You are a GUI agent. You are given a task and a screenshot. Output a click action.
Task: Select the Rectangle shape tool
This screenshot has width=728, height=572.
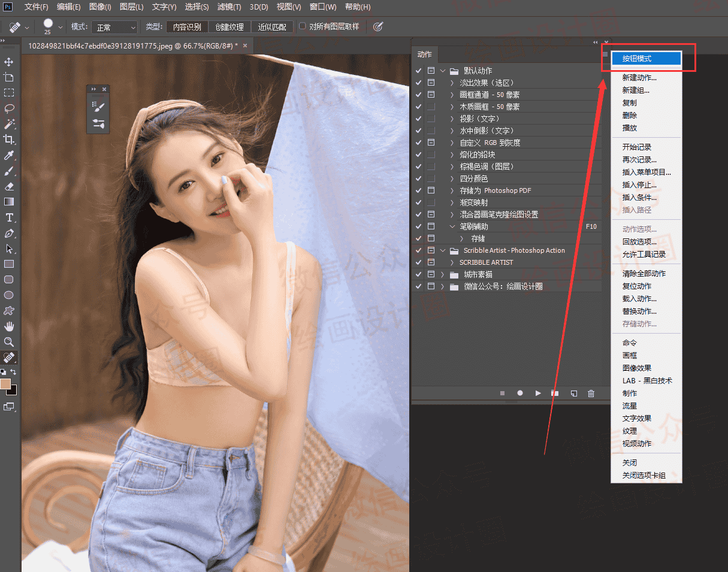[x=9, y=264]
